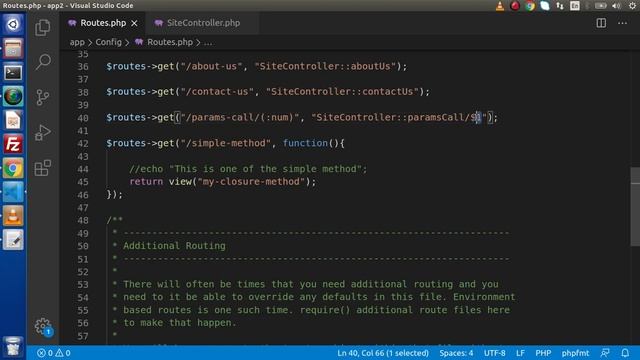Click the Additional Routing comment heading
This screenshot has width=640, height=360.
(174, 246)
